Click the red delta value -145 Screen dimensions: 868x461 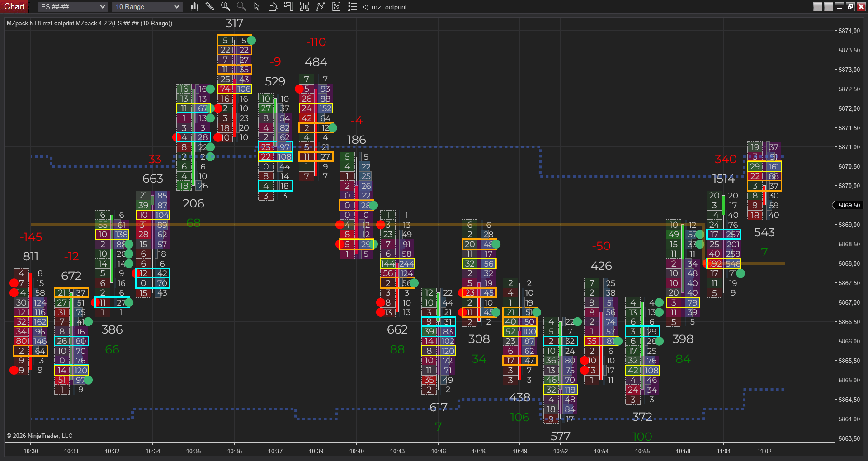pos(31,237)
